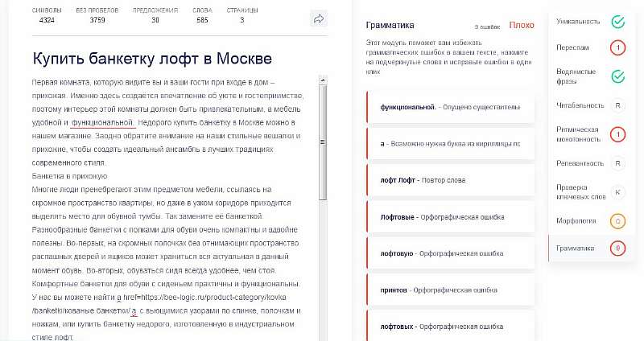Click the Слова count 585
The image size is (644, 341).
[x=202, y=20]
